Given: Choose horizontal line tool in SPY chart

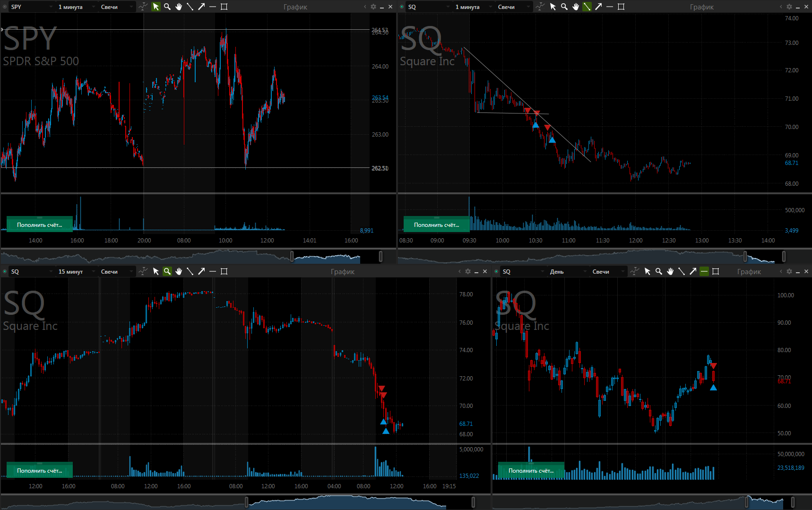Looking at the screenshot, I should point(213,7).
